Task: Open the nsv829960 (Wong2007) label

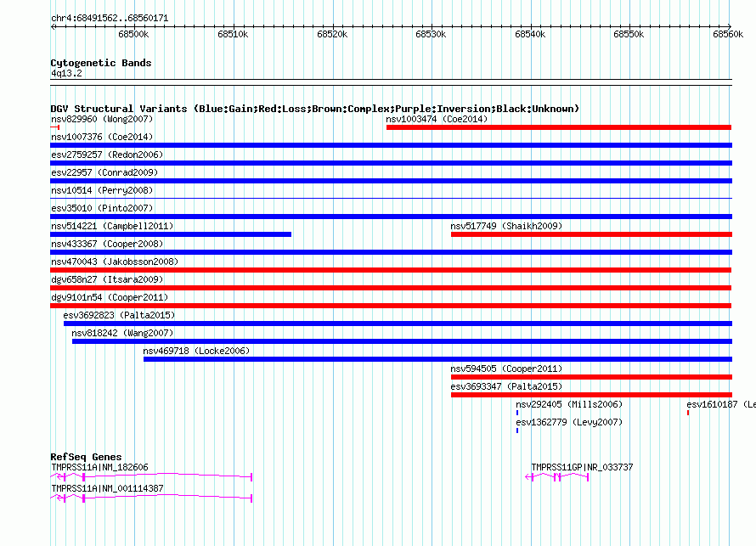Action: click(x=102, y=119)
